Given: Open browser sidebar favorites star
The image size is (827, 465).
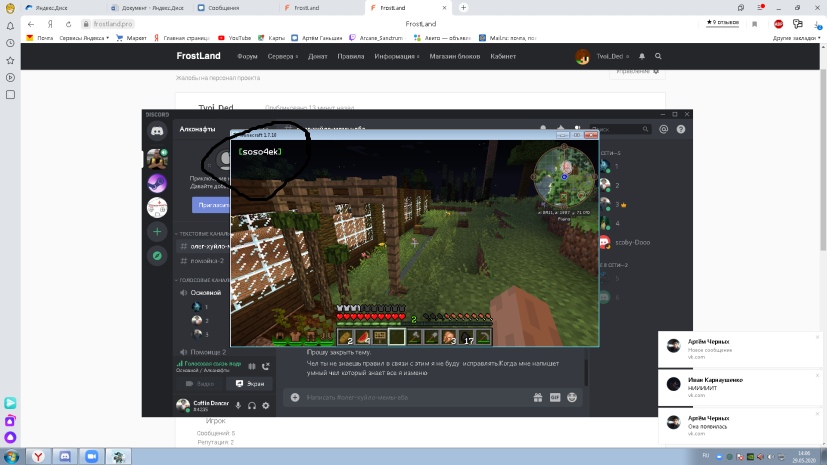Looking at the screenshot, I should (x=10, y=61).
